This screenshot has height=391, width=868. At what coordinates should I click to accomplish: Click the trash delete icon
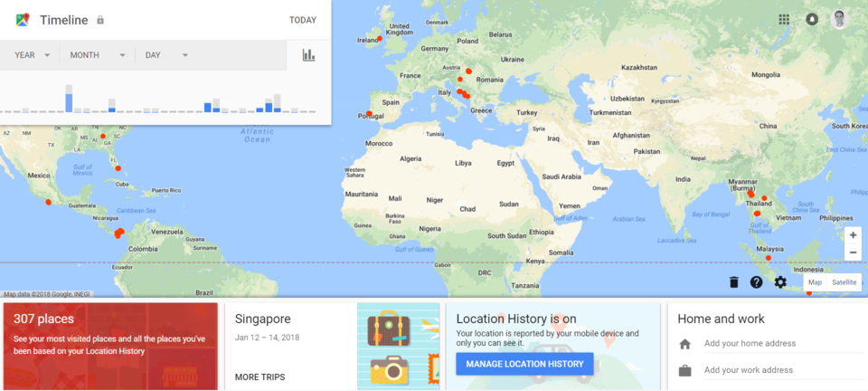[734, 282]
